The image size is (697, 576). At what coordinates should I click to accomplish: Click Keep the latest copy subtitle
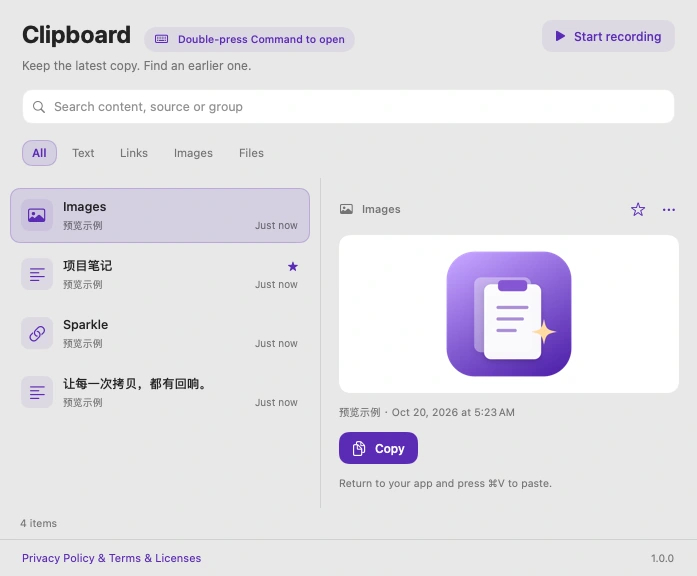(136, 66)
